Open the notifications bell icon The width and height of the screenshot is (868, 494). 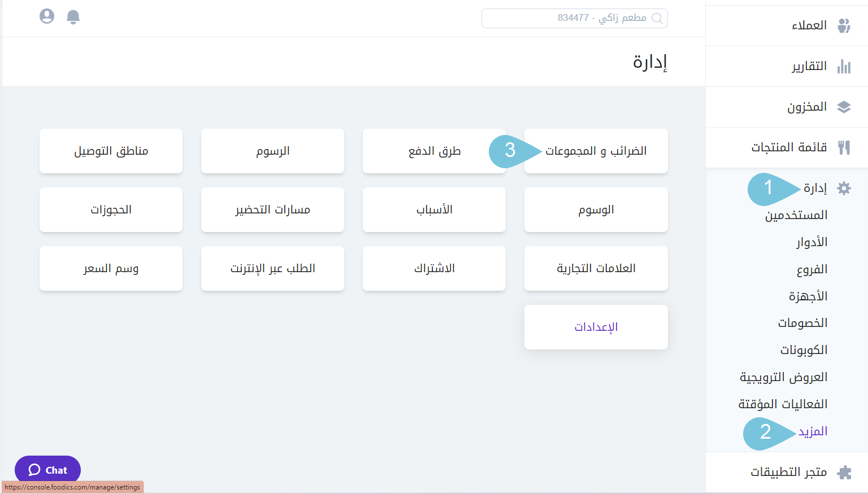tap(73, 16)
